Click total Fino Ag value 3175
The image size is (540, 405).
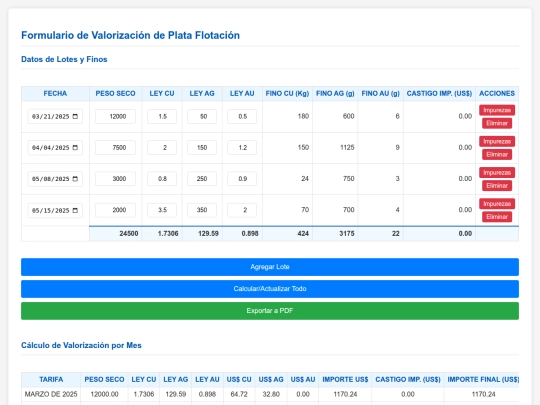coord(347,233)
